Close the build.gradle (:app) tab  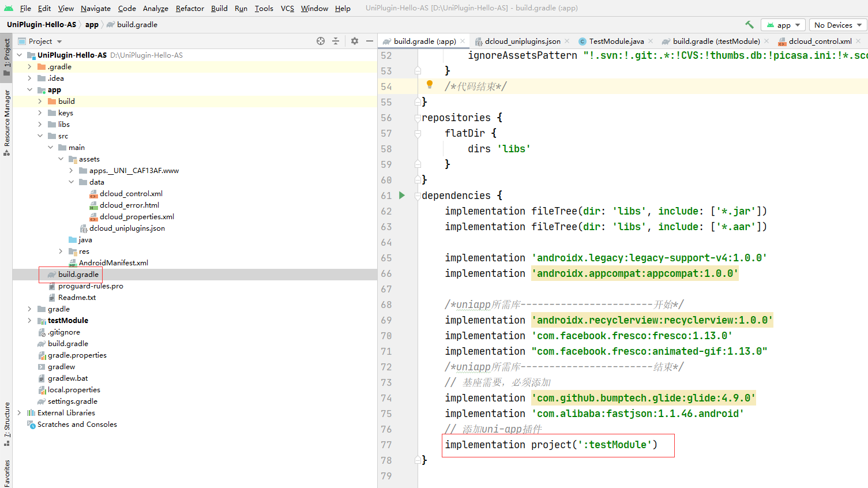(x=462, y=41)
